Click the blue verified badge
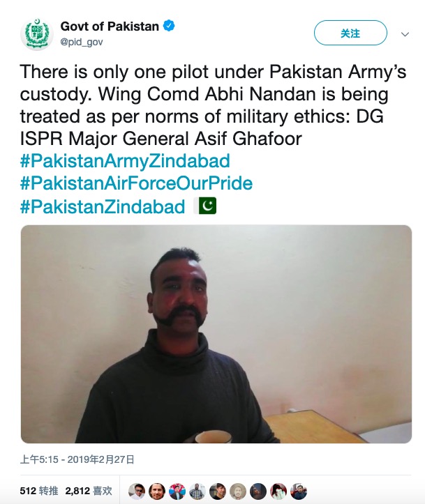This screenshot has height=504, width=425. [169, 26]
